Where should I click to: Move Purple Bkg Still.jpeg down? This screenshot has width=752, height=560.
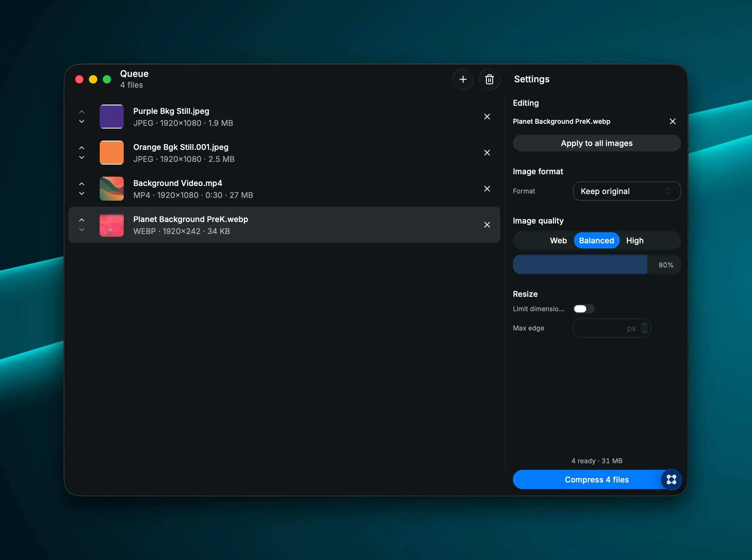(x=82, y=121)
